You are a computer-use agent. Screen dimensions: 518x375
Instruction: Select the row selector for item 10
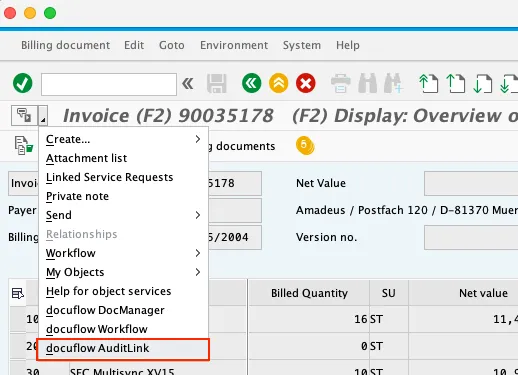coord(18,319)
